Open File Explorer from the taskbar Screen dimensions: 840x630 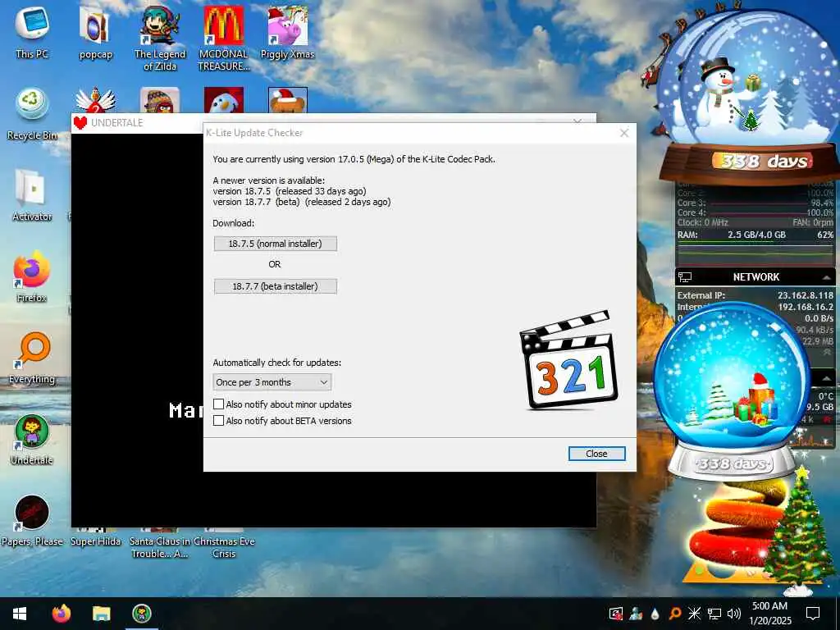point(101,614)
